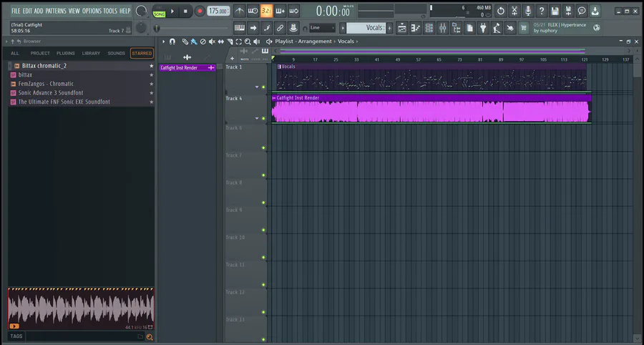Open the Piano roll icon
The height and width of the screenshot is (345, 644).
415,28
